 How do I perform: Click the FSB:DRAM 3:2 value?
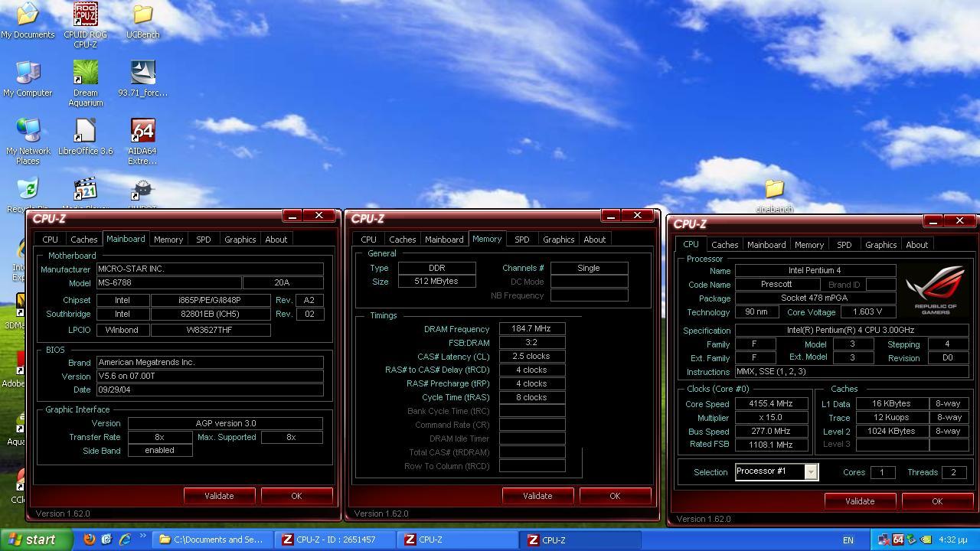[532, 343]
